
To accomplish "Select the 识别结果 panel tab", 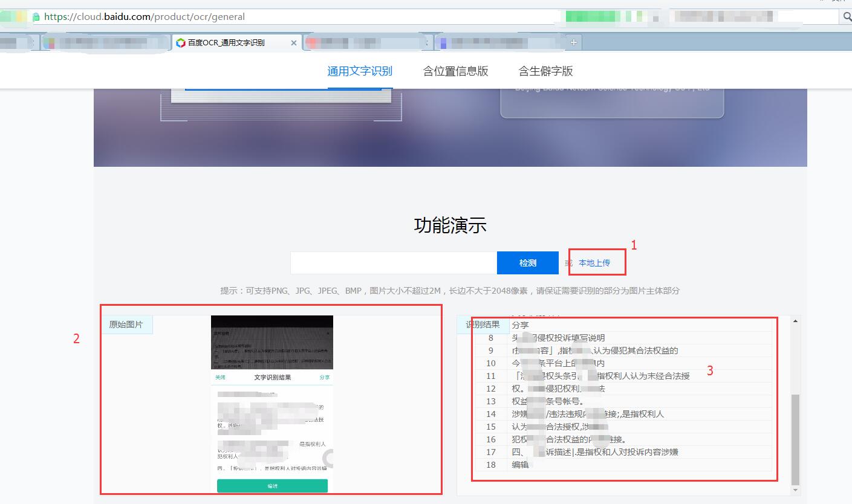I will 483,325.
